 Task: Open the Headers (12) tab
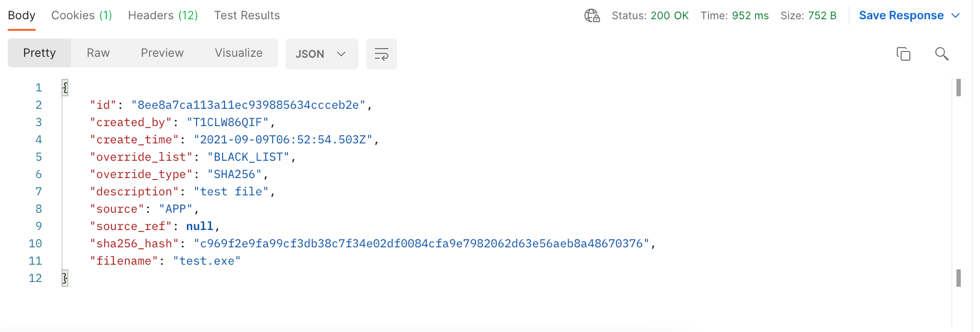163,16
